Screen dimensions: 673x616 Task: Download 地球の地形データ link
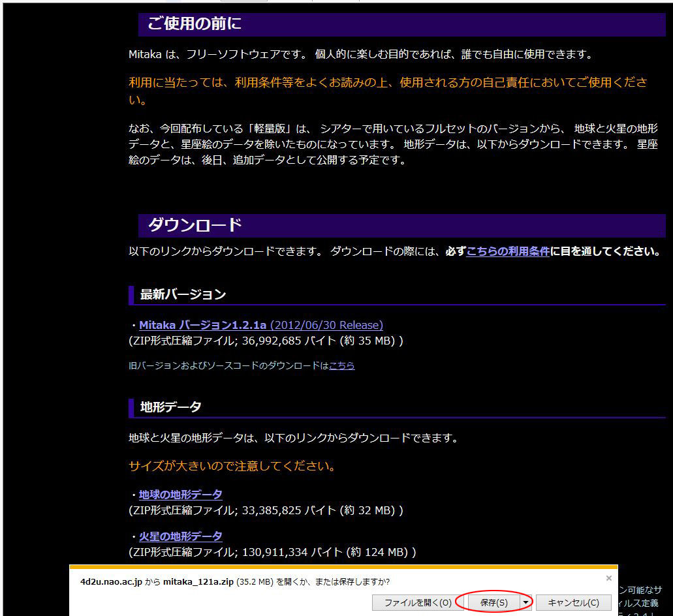pos(181,495)
